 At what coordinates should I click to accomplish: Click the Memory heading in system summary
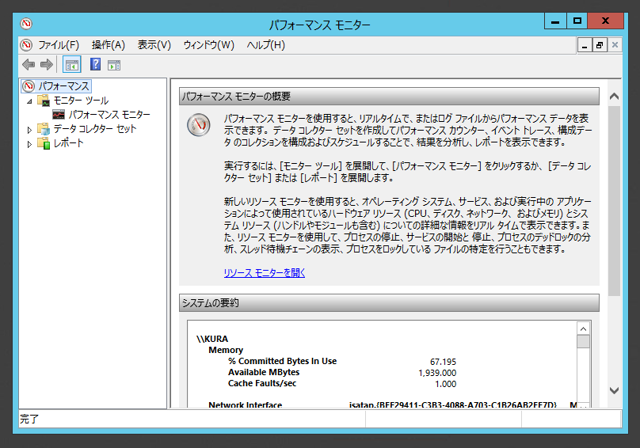[226, 350]
